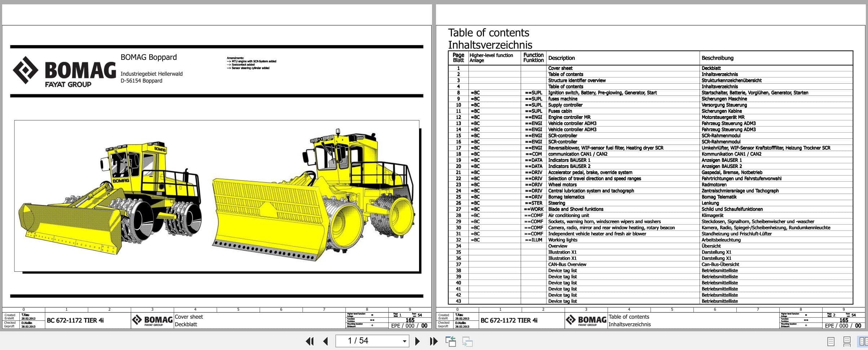Click 'Description' column header

[561, 58]
